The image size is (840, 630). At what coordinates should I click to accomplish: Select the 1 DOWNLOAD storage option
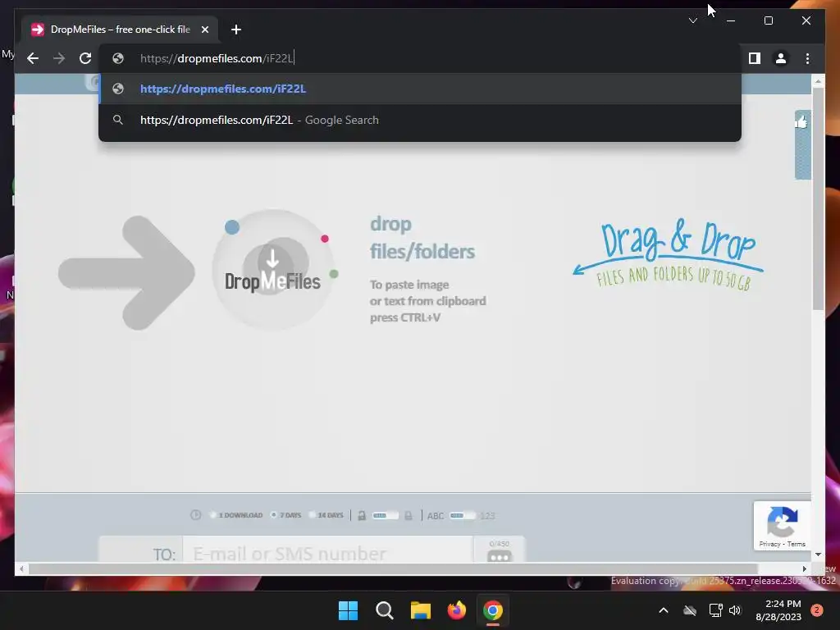[235, 515]
